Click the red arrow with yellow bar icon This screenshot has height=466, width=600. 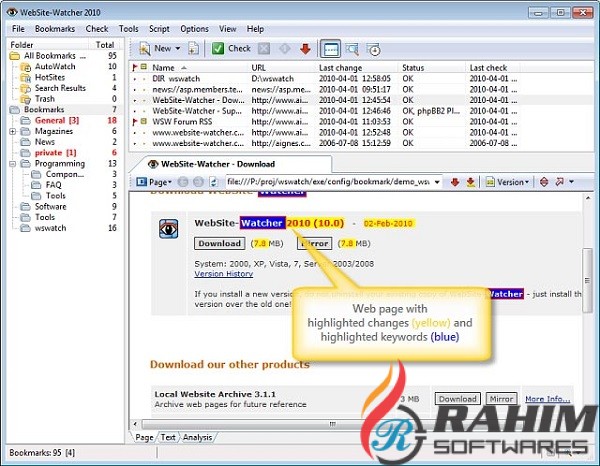pos(471,182)
